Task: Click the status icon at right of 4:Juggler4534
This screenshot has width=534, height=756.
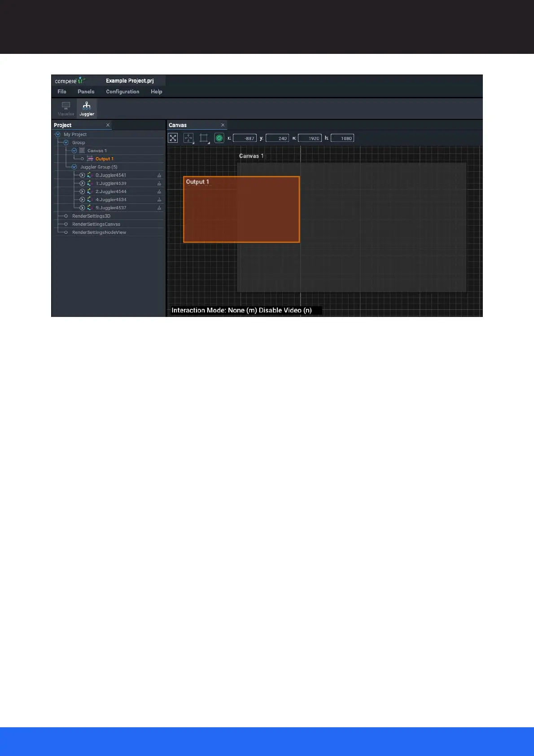Action: tap(159, 200)
